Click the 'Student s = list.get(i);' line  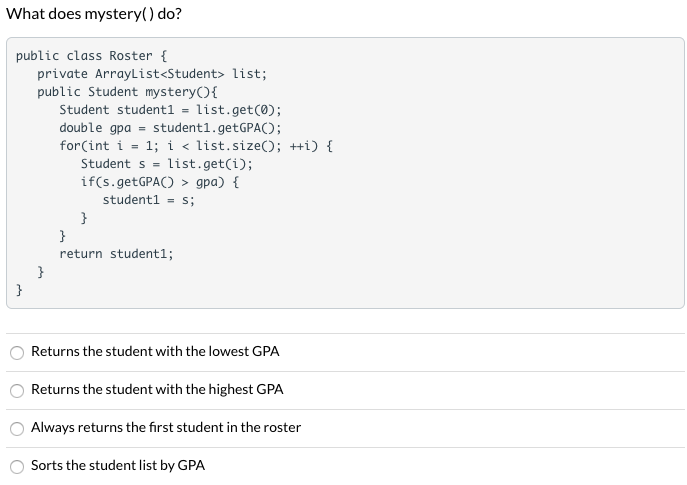point(167,164)
